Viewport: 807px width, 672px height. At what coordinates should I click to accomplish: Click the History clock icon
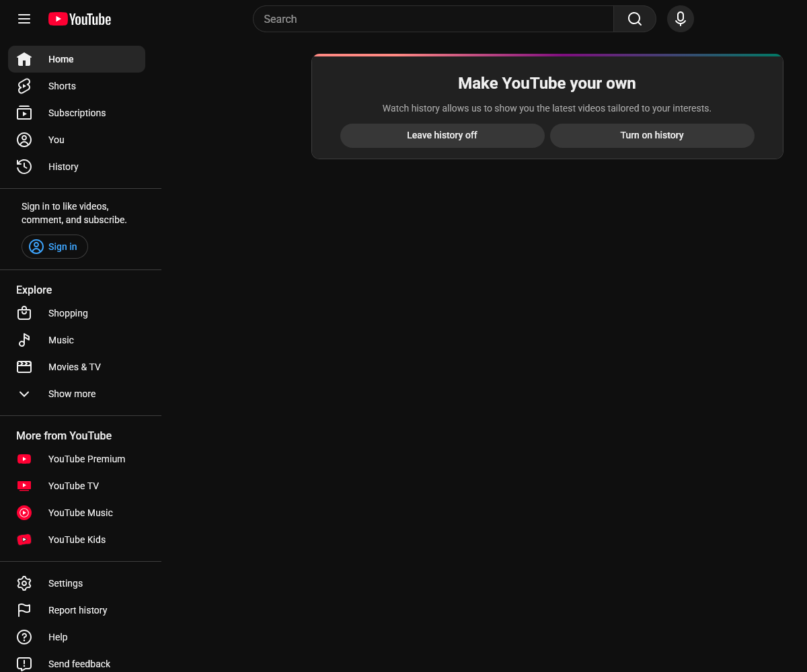24,167
